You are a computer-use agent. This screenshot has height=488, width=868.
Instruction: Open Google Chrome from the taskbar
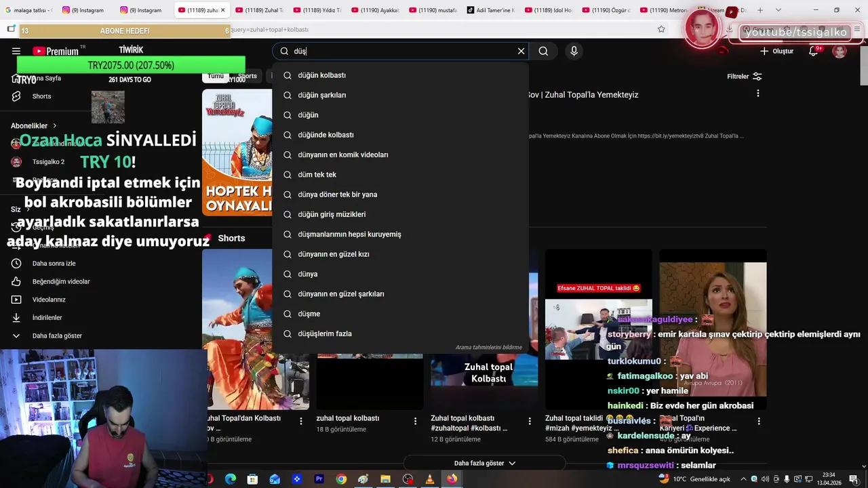[x=341, y=479]
